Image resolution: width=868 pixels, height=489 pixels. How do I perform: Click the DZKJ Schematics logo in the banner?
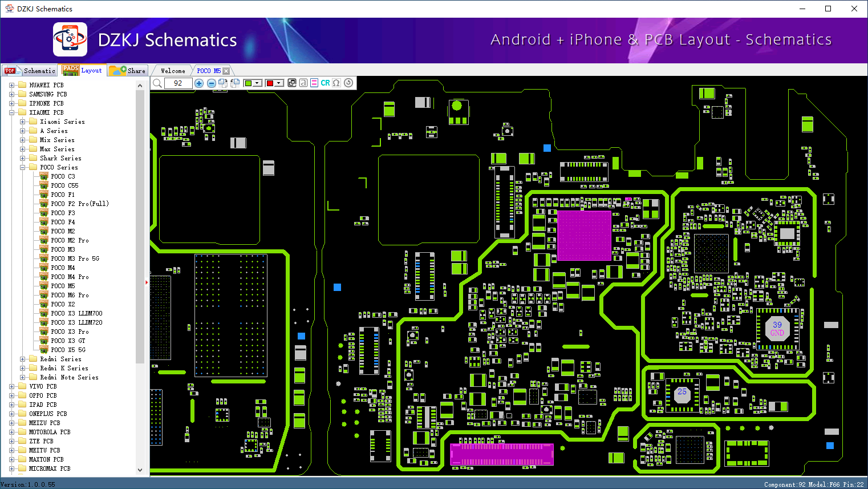click(70, 39)
